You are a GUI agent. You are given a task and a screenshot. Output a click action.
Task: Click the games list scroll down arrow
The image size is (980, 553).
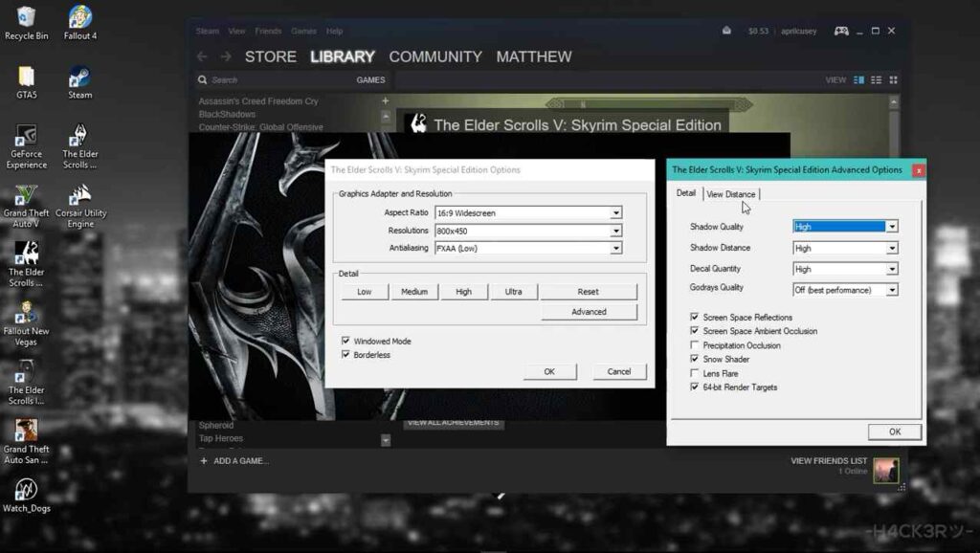[x=386, y=440]
